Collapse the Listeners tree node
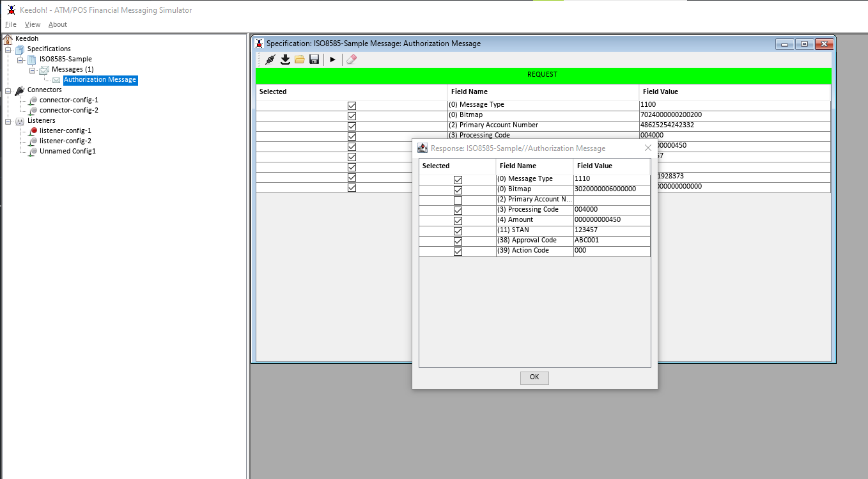This screenshot has width=868, height=479. [x=8, y=121]
